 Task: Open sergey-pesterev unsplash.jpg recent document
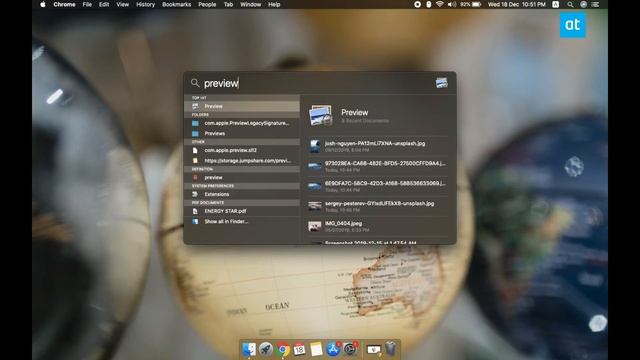pyautogui.click(x=378, y=206)
